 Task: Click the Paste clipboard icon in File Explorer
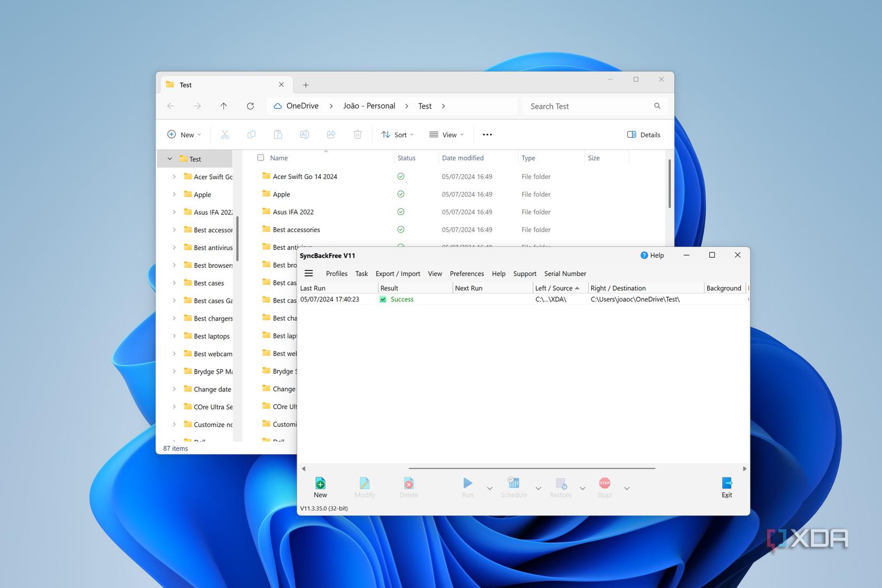click(278, 135)
